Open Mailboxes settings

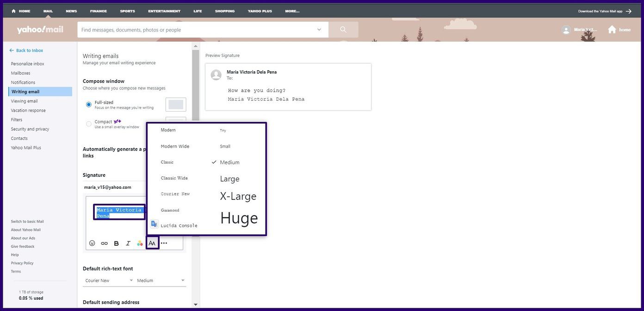pos(20,73)
